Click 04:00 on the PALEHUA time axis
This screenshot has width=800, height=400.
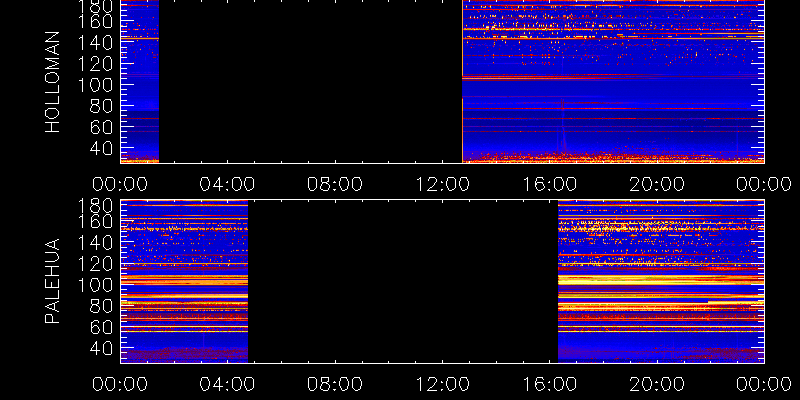[227, 384]
